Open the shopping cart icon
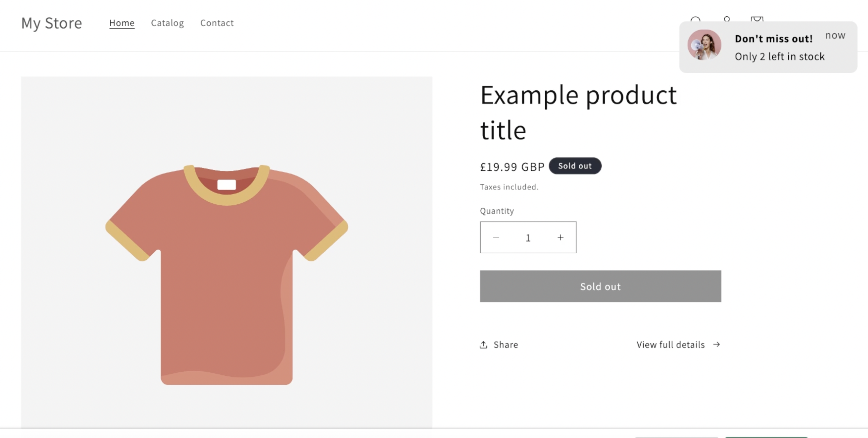Viewport: 868px width, 438px height. [757, 19]
